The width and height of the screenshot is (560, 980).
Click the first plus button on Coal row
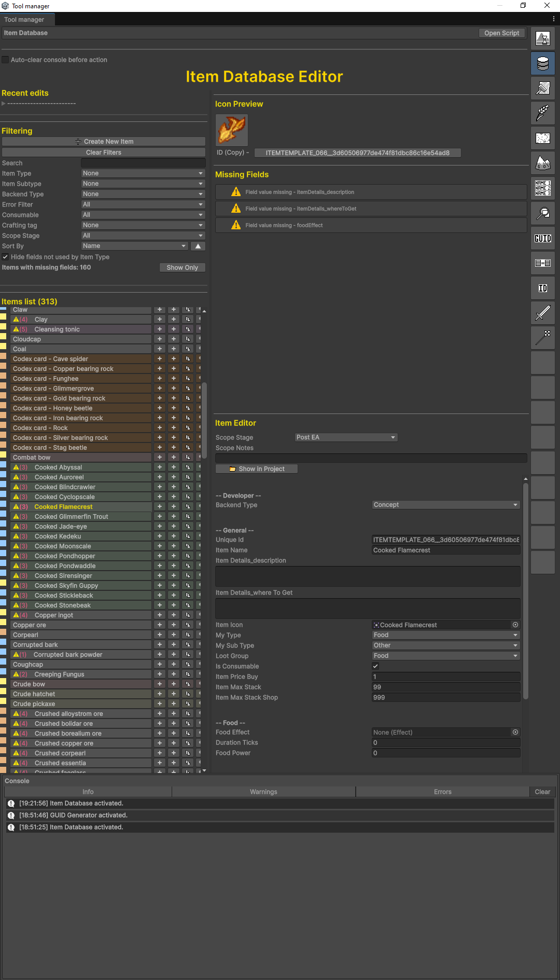(160, 349)
